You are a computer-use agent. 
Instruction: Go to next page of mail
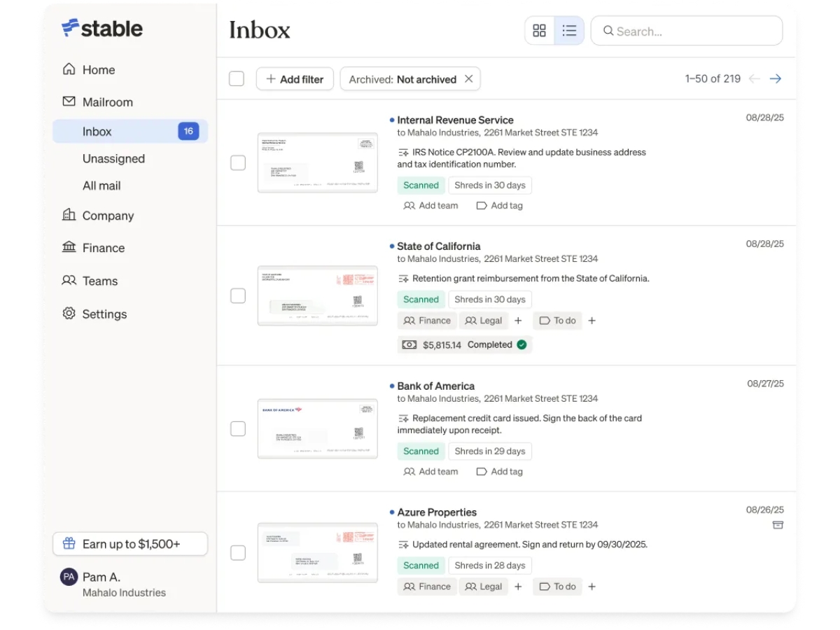pyautogui.click(x=775, y=79)
